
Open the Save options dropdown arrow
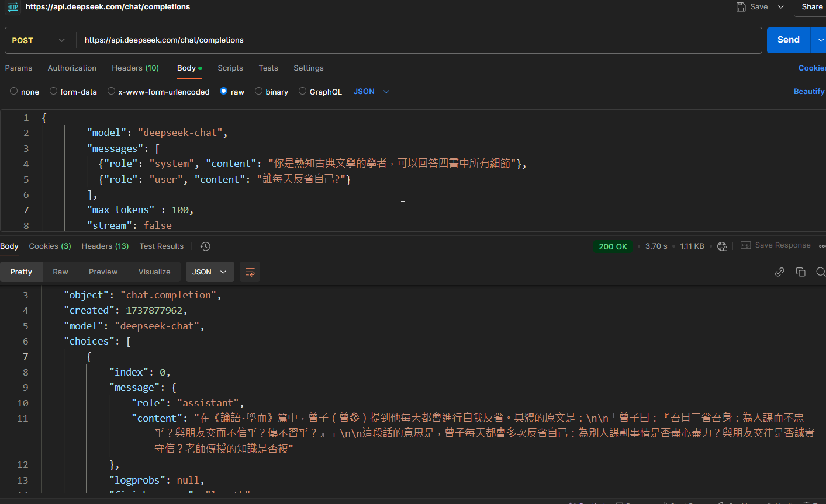[781, 7]
